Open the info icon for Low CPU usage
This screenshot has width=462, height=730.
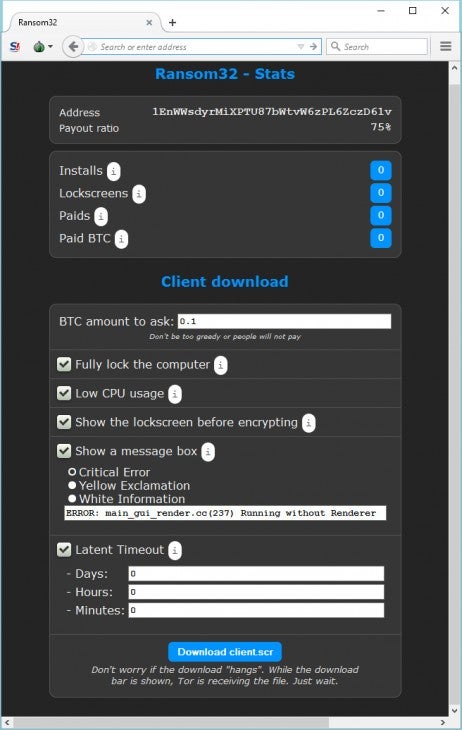coord(175,394)
